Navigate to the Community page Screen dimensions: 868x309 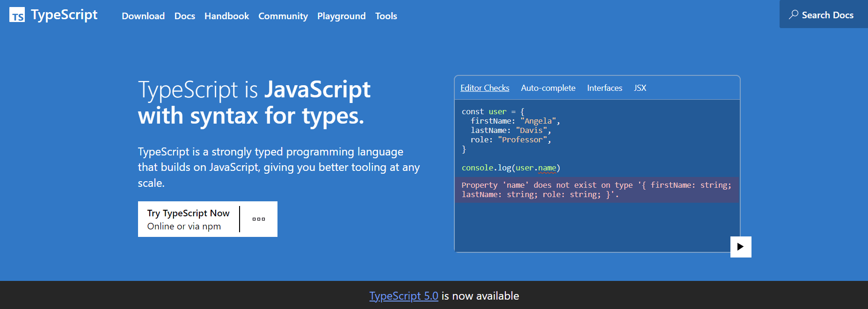coord(283,16)
